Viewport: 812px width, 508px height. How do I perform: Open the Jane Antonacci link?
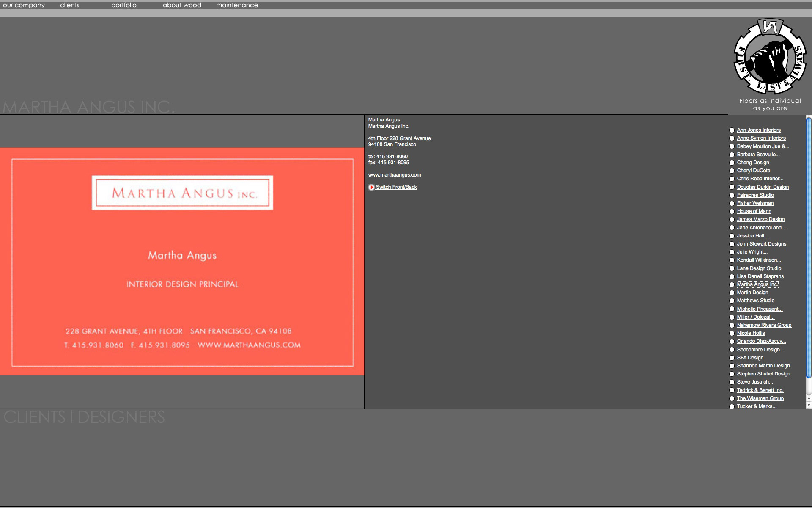[761, 228]
